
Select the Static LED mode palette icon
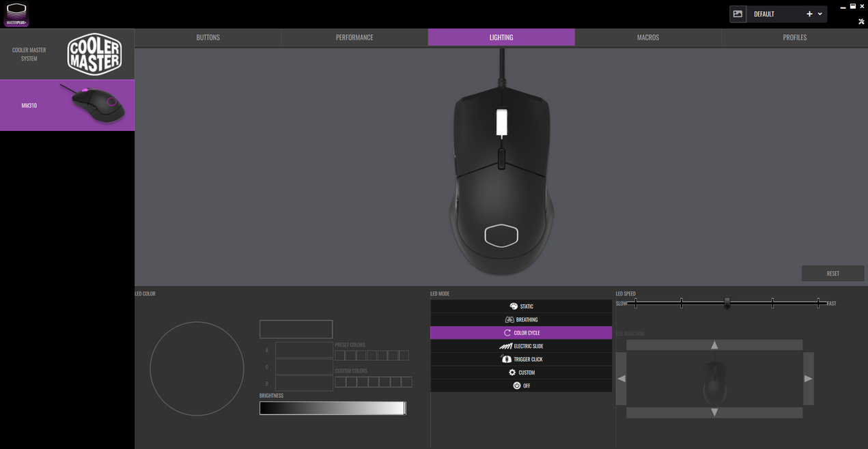click(x=513, y=306)
